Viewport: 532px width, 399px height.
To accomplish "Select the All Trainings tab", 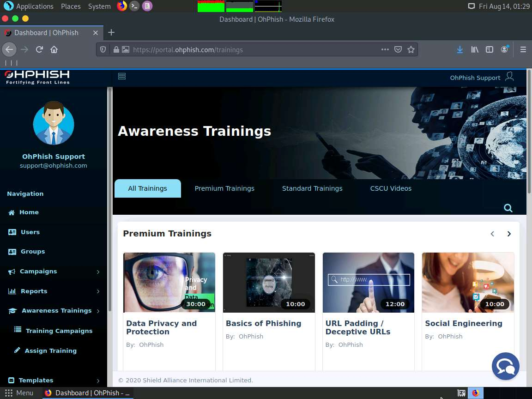I will (x=148, y=188).
